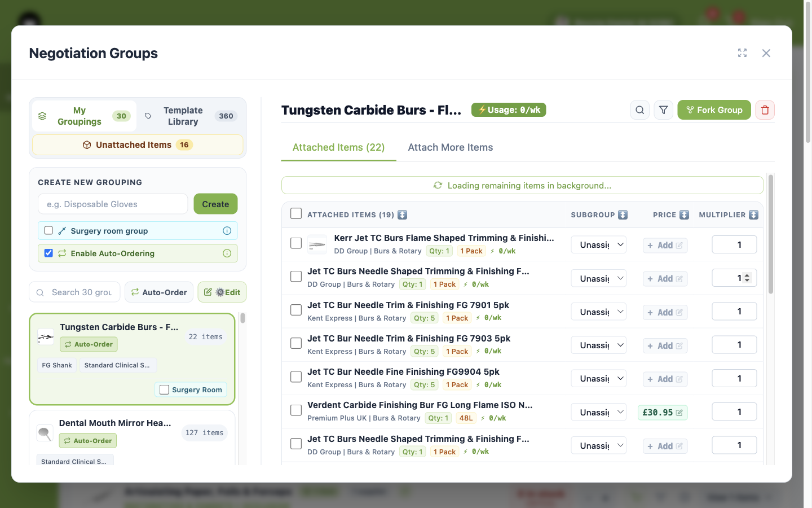
Task: Open the filter icon button
Action: pyautogui.click(x=663, y=110)
